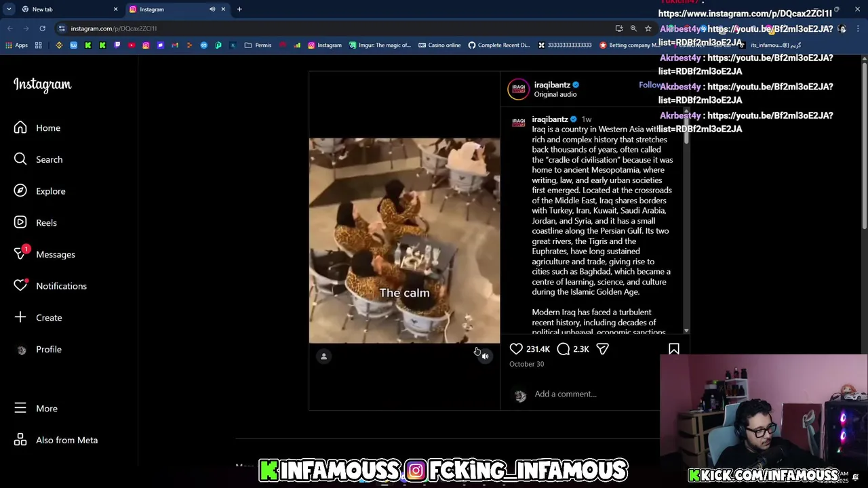This screenshot has width=868, height=488.
Task: Open your Profile in the sidebar
Action: [38, 349]
